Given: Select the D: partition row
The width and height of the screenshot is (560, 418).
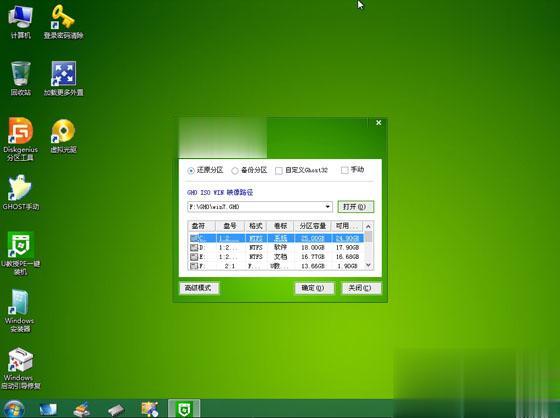Looking at the screenshot, I should 276,247.
